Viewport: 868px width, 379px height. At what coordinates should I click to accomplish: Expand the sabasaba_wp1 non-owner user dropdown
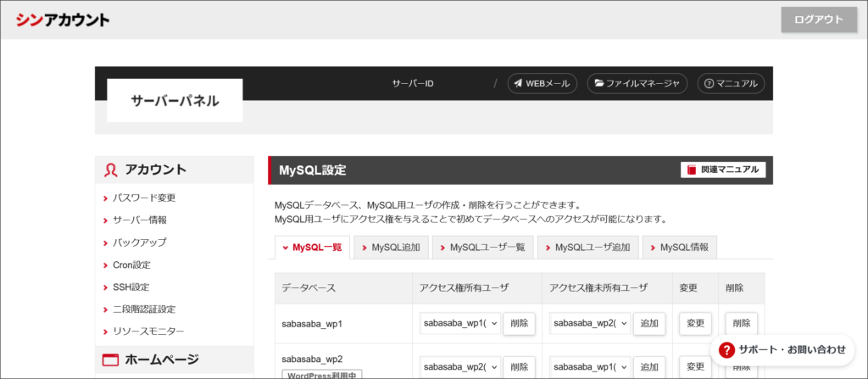[x=590, y=323]
